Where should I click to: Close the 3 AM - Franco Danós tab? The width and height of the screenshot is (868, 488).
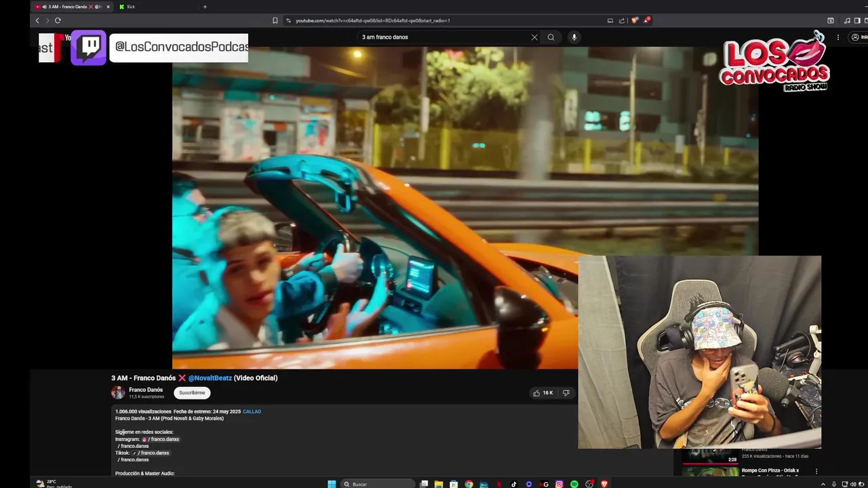[108, 7]
